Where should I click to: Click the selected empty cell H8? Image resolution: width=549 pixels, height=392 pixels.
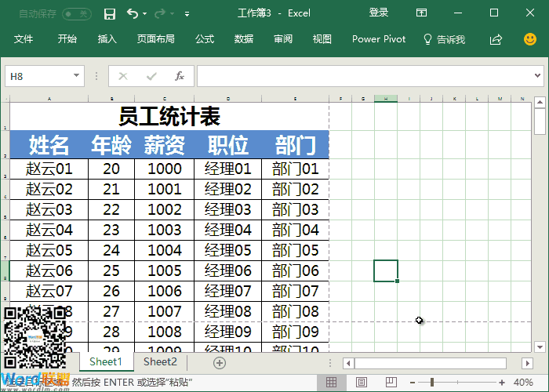point(386,271)
